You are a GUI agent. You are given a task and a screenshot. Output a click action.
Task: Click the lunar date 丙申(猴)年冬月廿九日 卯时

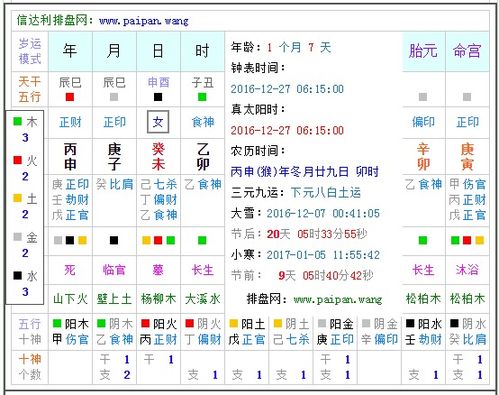point(305,172)
